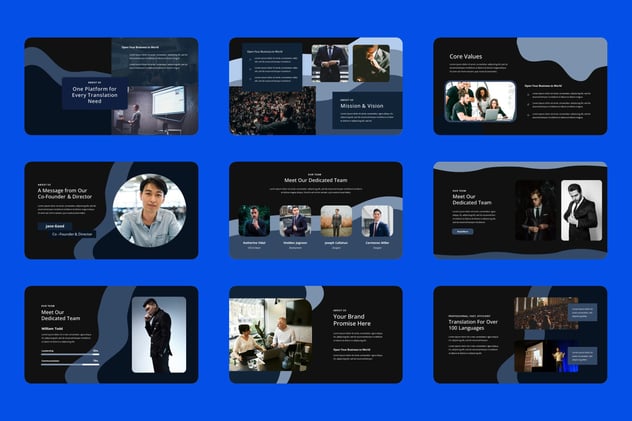This screenshot has height=421, width=632.
Task: Click the 'Your Brand Promise Here' heading
Action: 352,320
